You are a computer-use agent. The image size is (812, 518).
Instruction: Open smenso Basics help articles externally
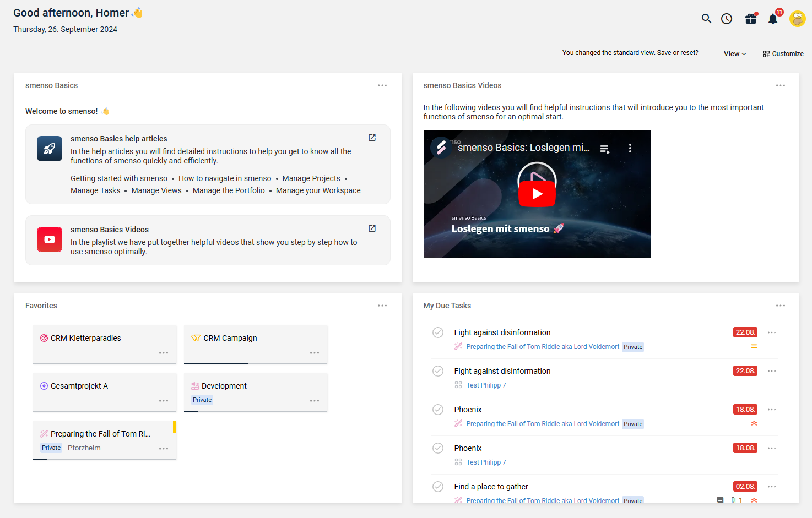[372, 138]
